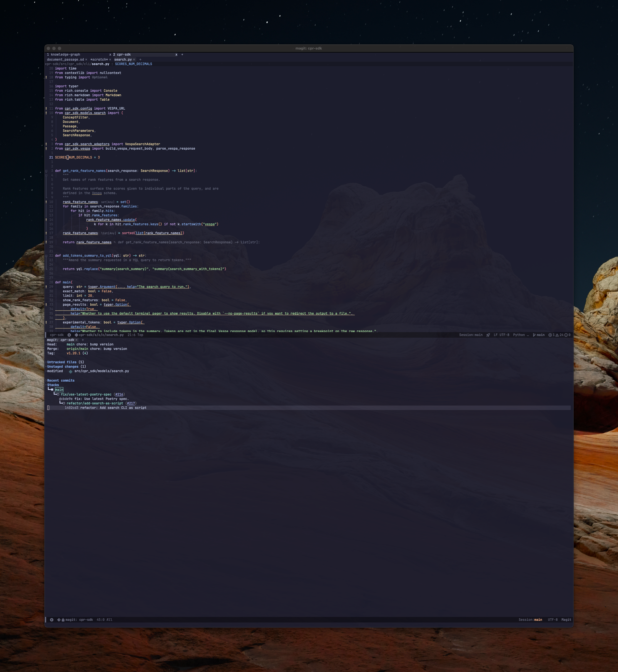Viewport: 618px width, 672px height.
Task: Toggle the fix/use-latest-poetry-spec stack branch box
Action: (x=58, y=395)
